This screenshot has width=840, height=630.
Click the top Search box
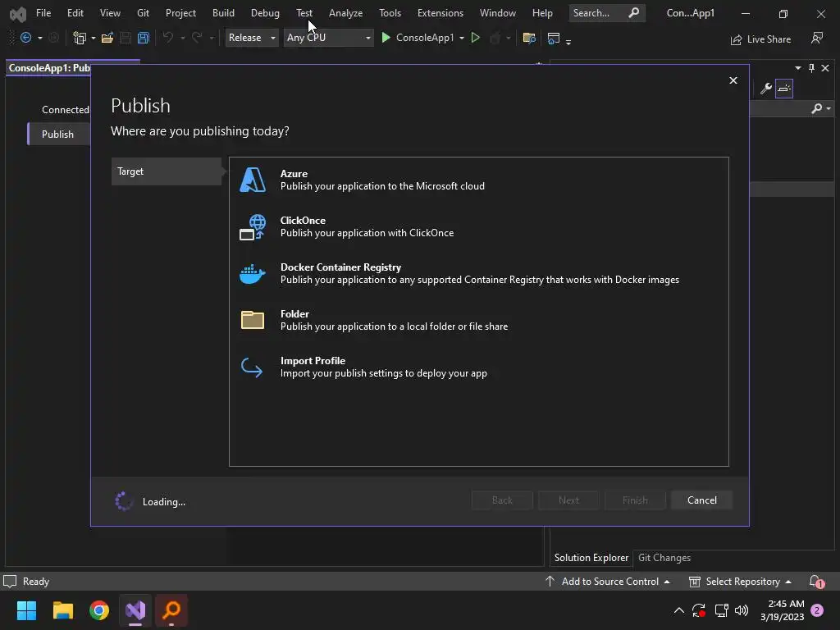point(607,13)
